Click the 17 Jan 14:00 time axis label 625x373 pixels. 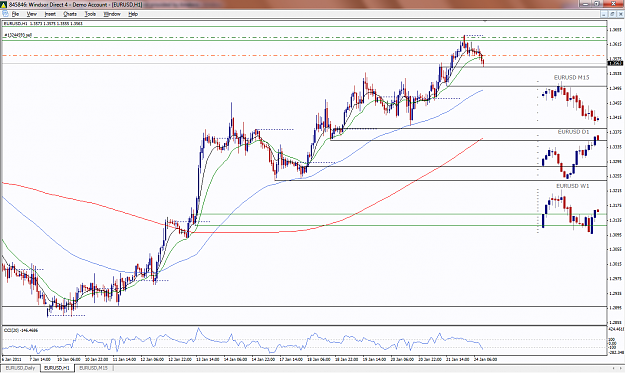(291, 359)
